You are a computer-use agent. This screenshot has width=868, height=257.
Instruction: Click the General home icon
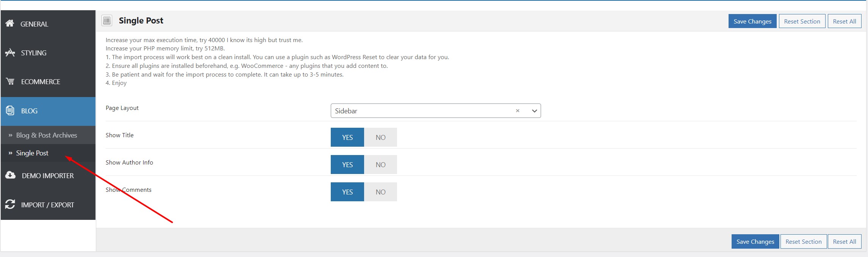[10, 24]
